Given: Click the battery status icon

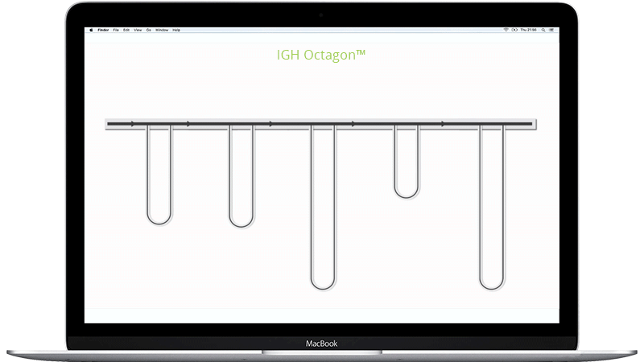Looking at the screenshot, I should (515, 30).
